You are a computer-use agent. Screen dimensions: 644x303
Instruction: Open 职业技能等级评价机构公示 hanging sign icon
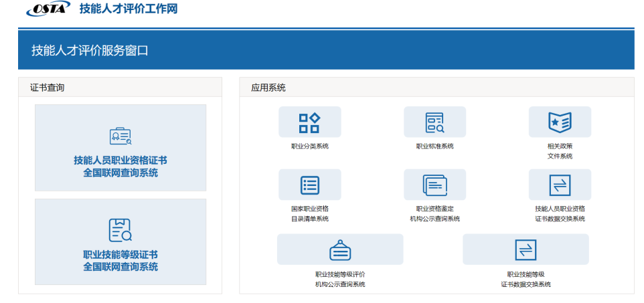340,249
